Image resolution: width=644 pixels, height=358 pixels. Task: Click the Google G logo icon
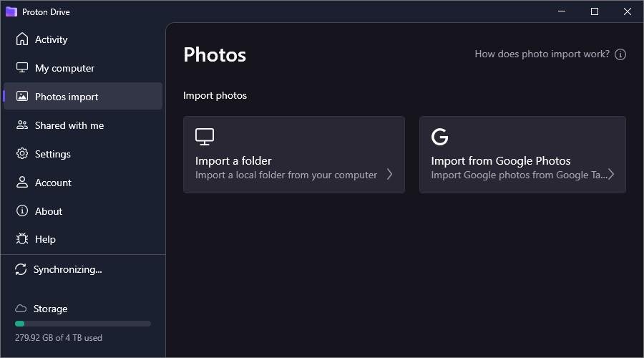coord(439,136)
